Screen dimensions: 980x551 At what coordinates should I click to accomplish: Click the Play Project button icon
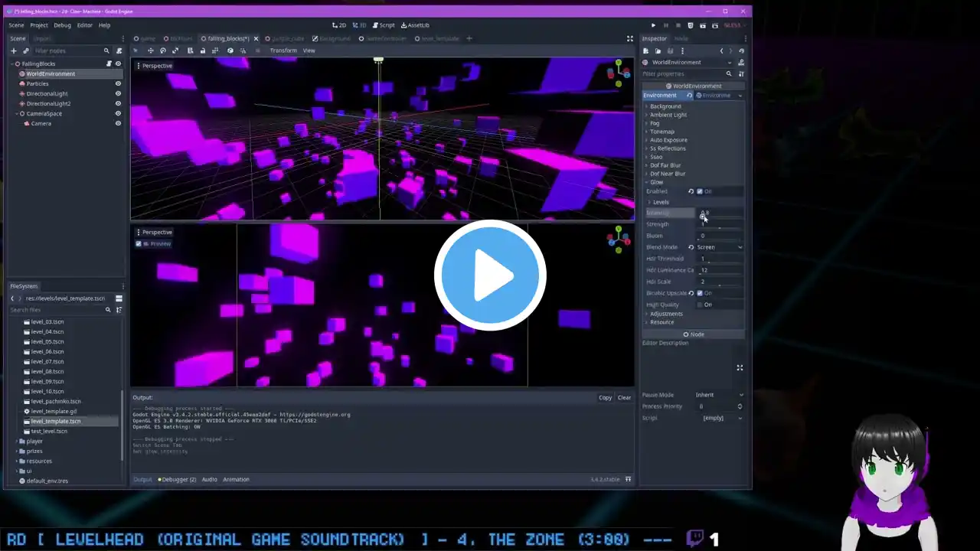pos(653,25)
